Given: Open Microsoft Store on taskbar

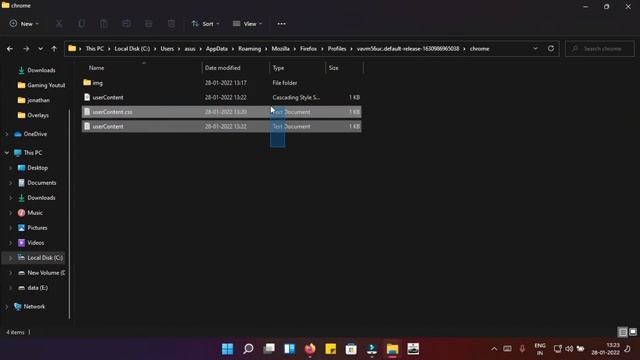Looking at the screenshot, I should click(x=351, y=349).
